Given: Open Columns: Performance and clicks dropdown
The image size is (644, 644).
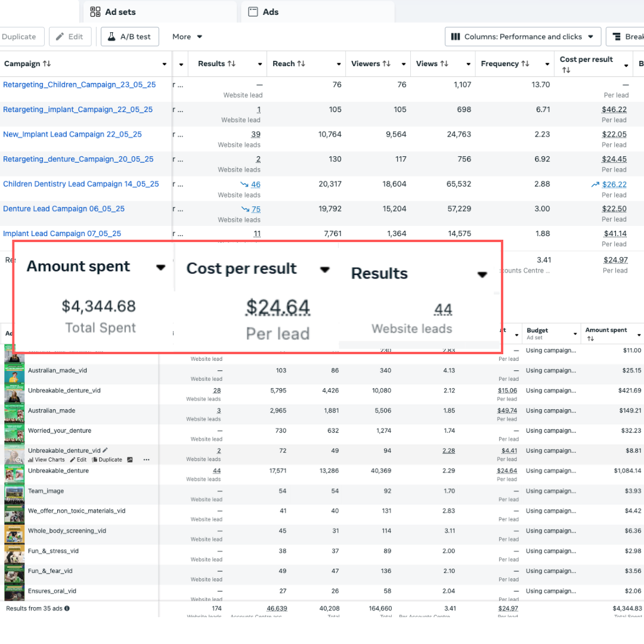Looking at the screenshot, I should pyautogui.click(x=522, y=36).
